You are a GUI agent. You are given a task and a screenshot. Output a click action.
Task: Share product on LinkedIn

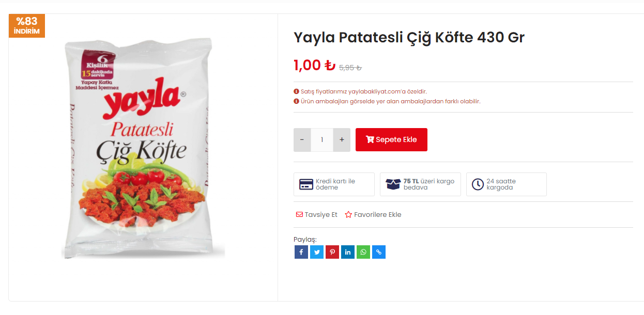coord(348,252)
